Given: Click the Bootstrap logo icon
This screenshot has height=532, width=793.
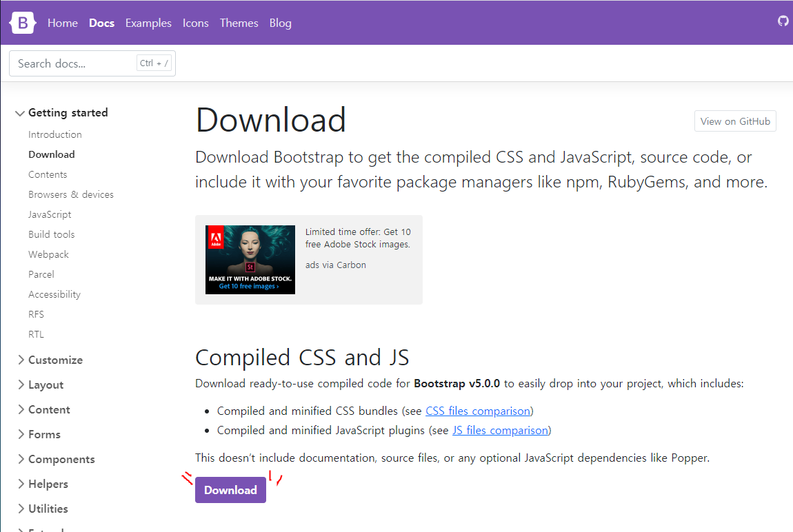Looking at the screenshot, I should [x=23, y=23].
